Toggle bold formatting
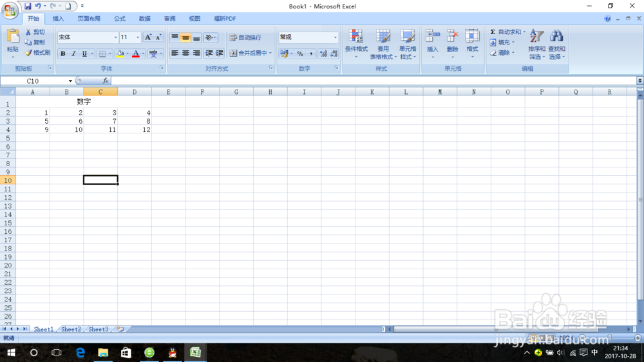Screen dimensions: 644x362 (x=63, y=54)
